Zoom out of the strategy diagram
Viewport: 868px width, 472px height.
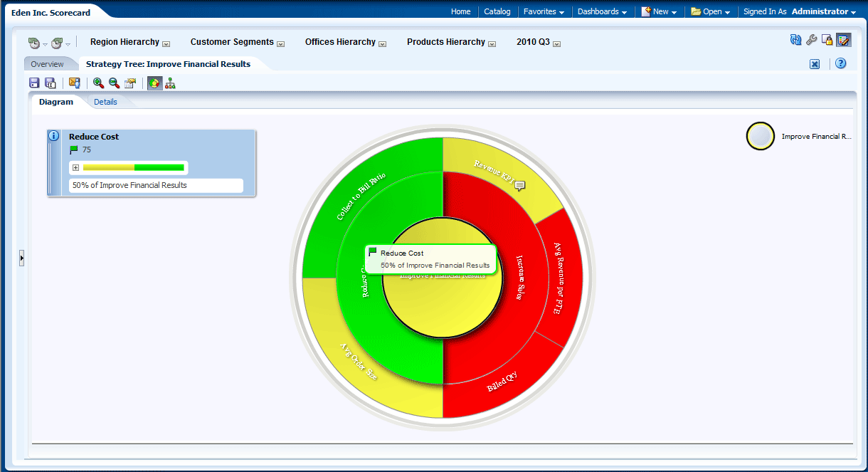114,83
